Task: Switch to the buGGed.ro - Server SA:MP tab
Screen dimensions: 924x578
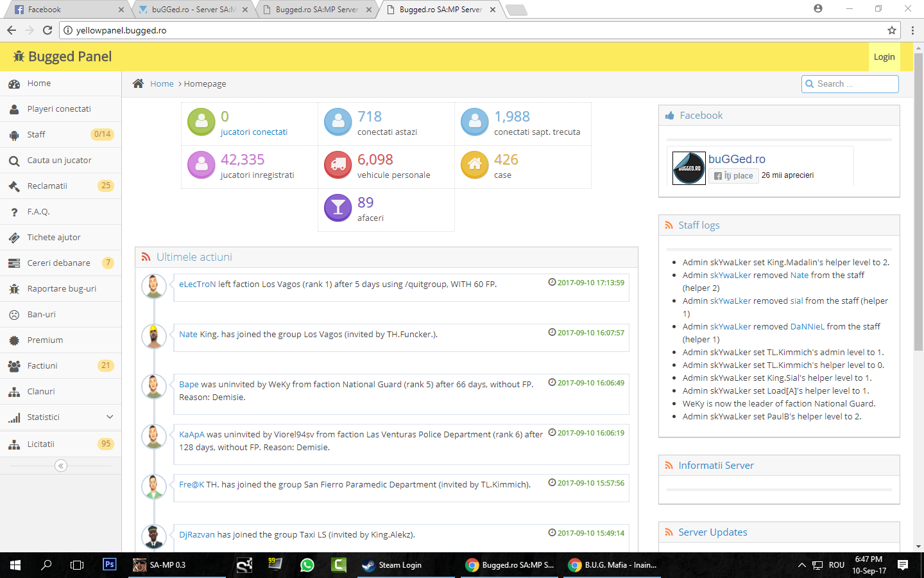Action: point(193,10)
